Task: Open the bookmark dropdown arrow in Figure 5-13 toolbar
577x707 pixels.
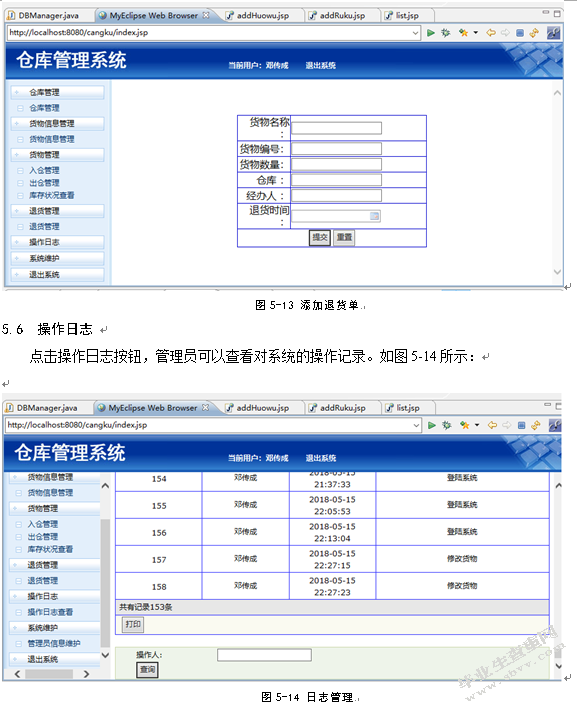Action: pyautogui.click(x=475, y=32)
